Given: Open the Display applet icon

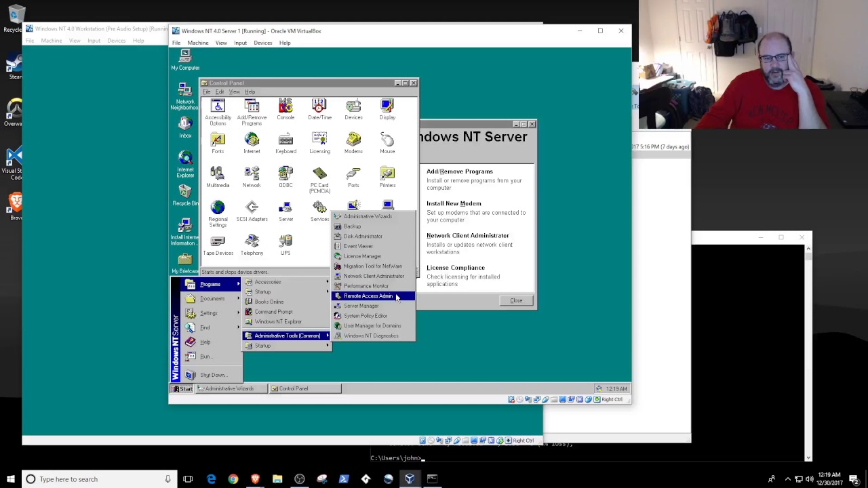Looking at the screenshot, I should pyautogui.click(x=387, y=109).
